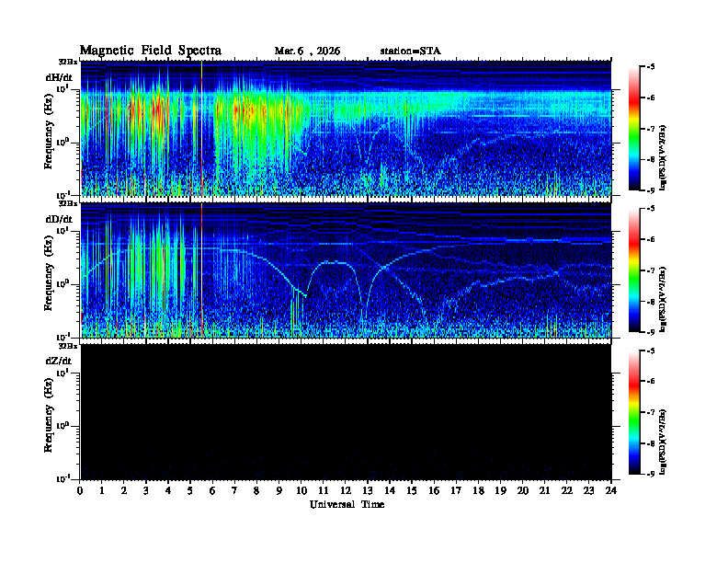Click the -5 value on dH/dt colorbar
This screenshot has height=563, width=728.
click(651, 67)
